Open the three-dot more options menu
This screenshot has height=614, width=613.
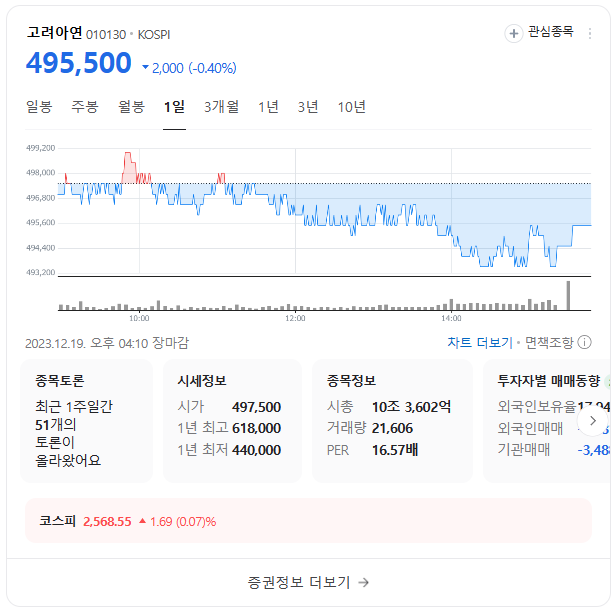589,33
